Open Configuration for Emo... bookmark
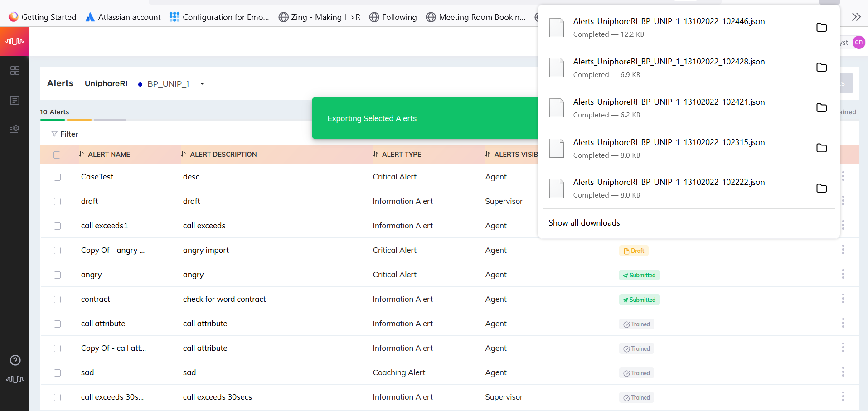This screenshot has height=411, width=868. pyautogui.click(x=219, y=17)
